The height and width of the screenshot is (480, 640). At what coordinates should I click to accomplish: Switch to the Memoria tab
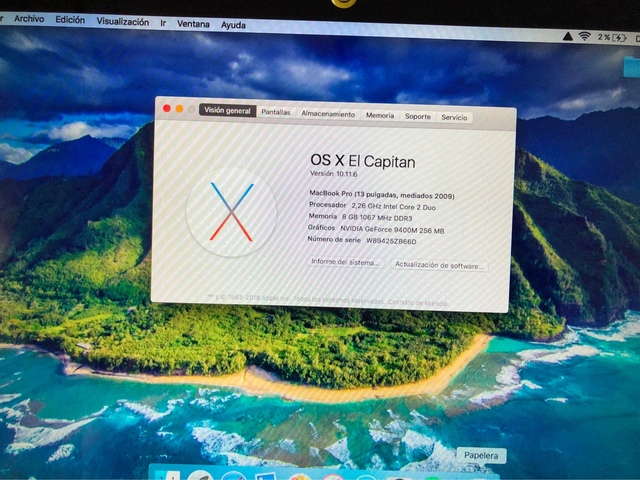point(380,115)
